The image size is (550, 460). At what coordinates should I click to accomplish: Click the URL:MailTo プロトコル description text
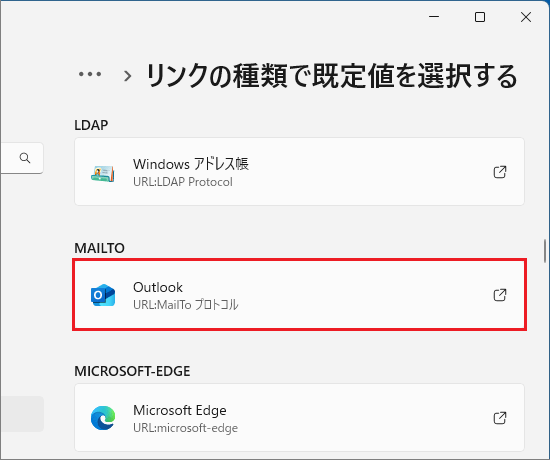(x=186, y=305)
